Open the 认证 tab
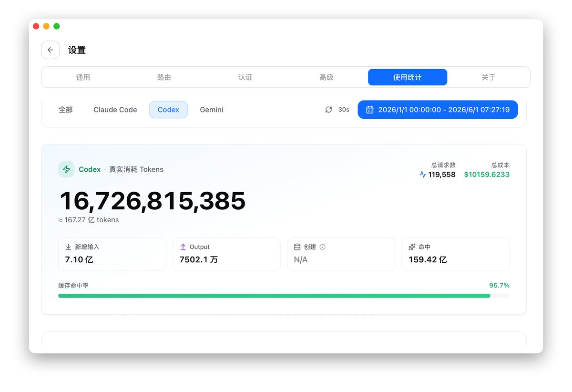Viewport: 572px width, 392px height. click(x=245, y=77)
